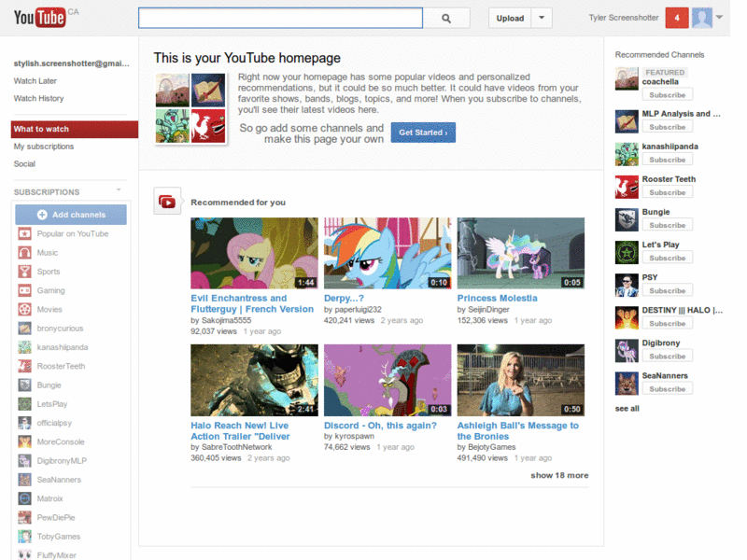This screenshot has width=747, height=560.
Task: Click the DESTINY ||| HALO channel name
Action: coord(683,310)
